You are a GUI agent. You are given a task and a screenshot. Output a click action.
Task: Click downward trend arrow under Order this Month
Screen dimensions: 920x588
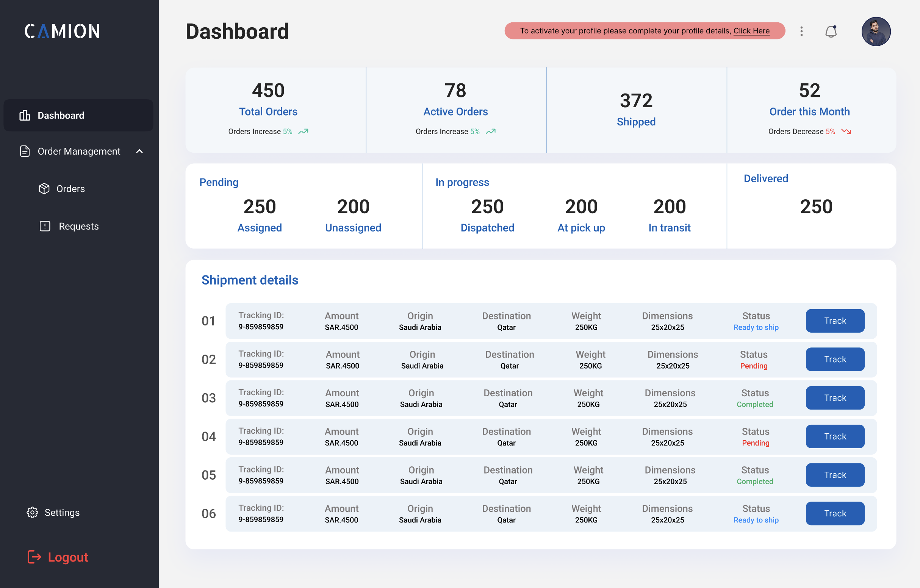(x=846, y=131)
